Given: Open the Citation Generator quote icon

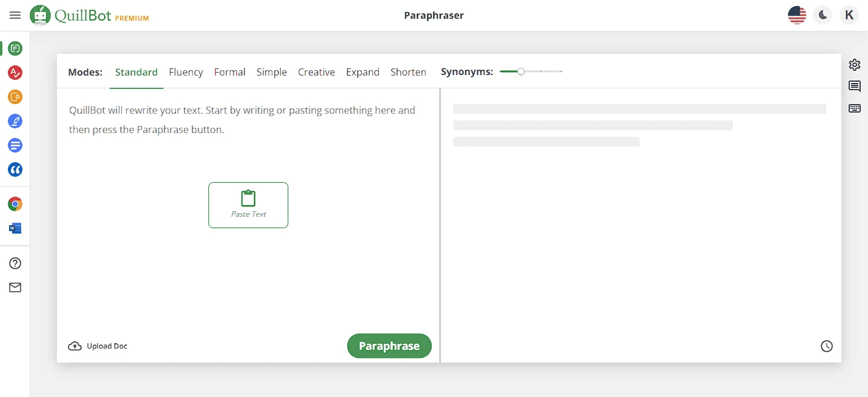Looking at the screenshot, I should 15,169.
